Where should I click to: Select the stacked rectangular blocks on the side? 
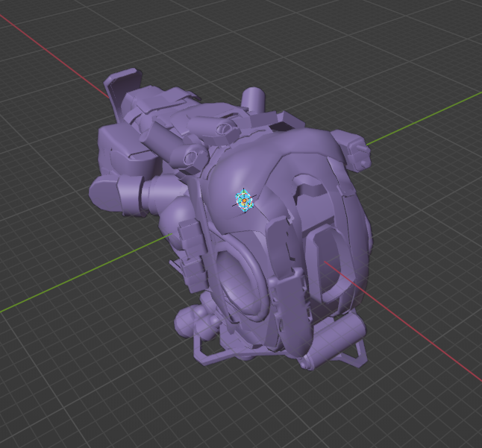(192, 256)
